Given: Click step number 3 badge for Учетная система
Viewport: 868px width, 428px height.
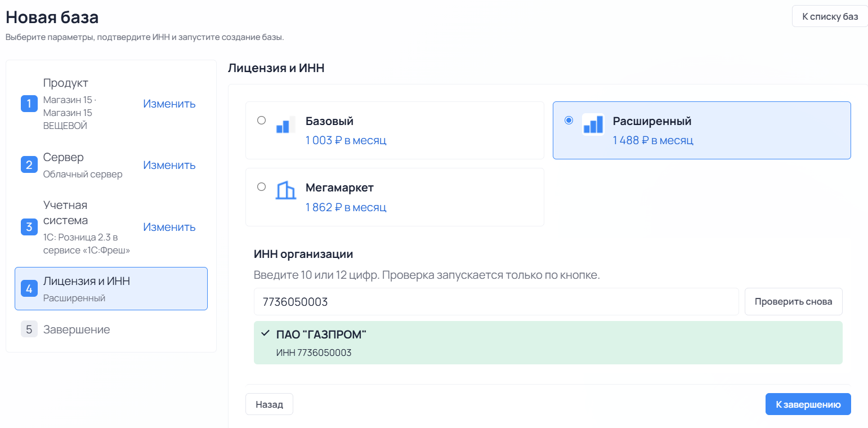Looking at the screenshot, I should pyautogui.click(x=29, y=227).
